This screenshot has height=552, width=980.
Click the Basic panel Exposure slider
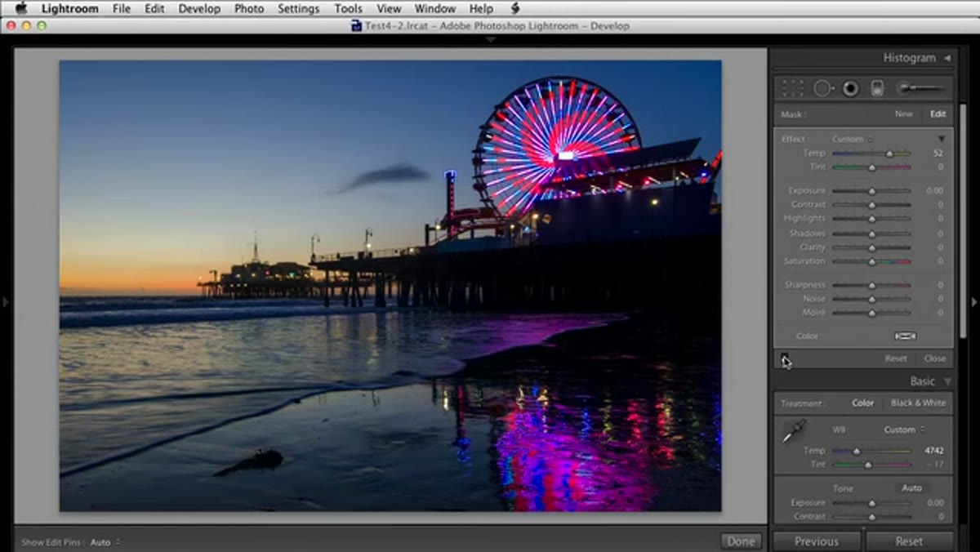[871, 503]
